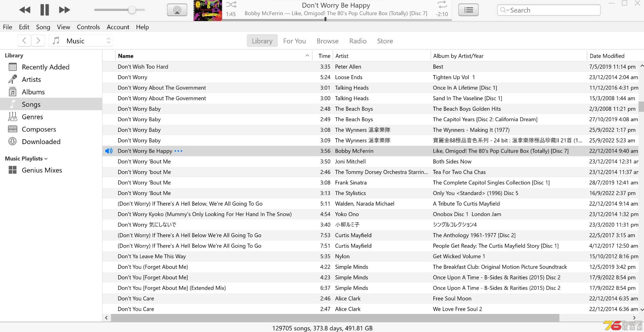
Task: Open the View menu
Action: (x=63, y=27)
